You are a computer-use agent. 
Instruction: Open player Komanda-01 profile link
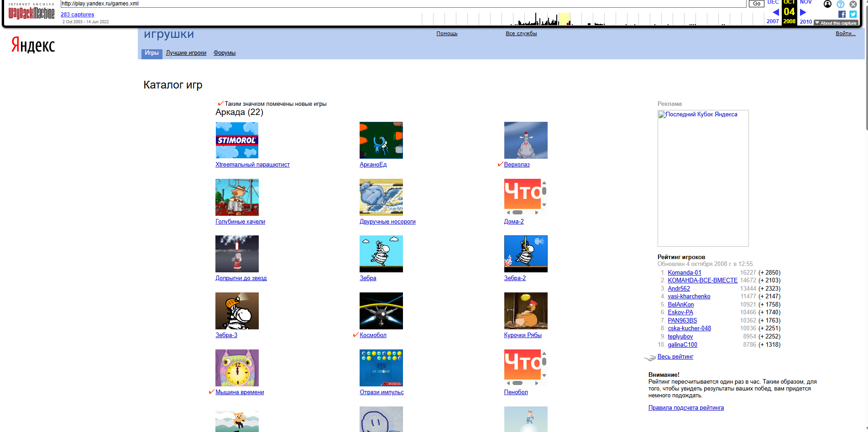(x=685, y=273)
